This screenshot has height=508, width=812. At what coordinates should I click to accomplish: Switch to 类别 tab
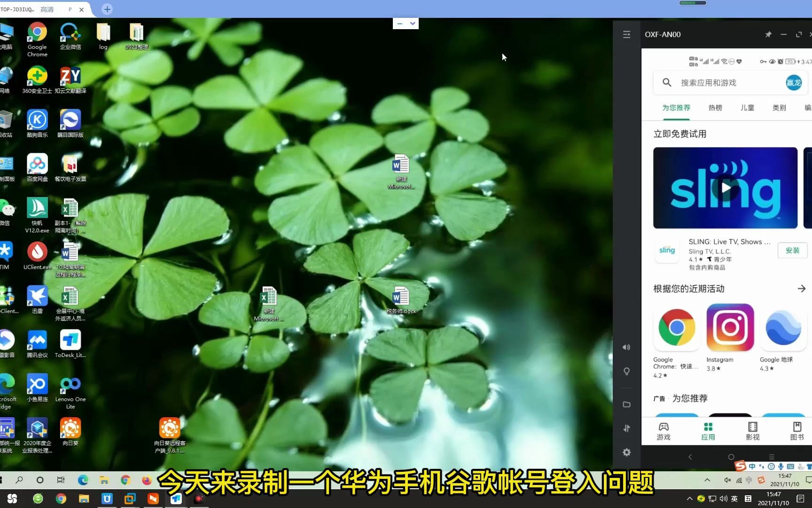coord(779,108)
